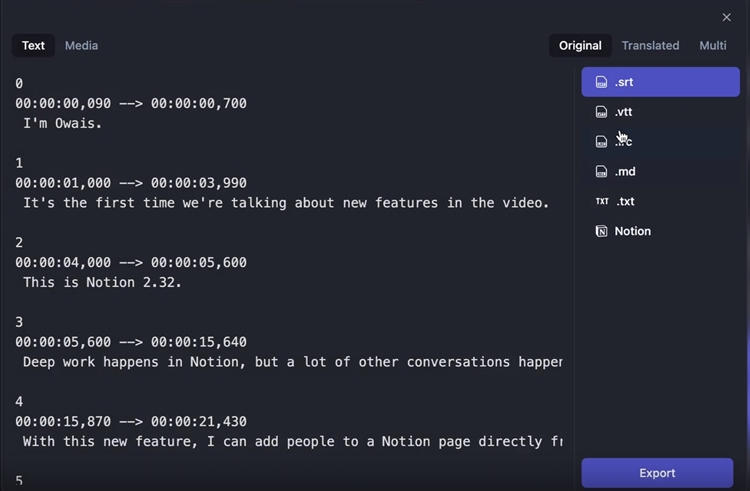Click the .srt file icon

click(x=601, y=82)
